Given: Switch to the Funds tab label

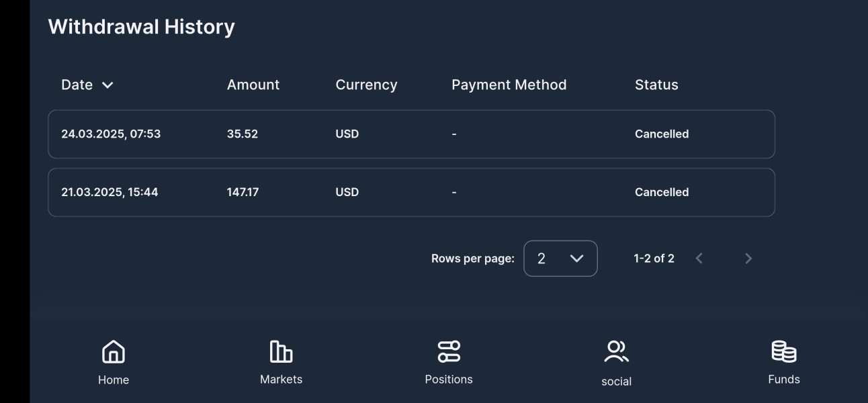Looking at the screenshot, I should coord(784,379).
